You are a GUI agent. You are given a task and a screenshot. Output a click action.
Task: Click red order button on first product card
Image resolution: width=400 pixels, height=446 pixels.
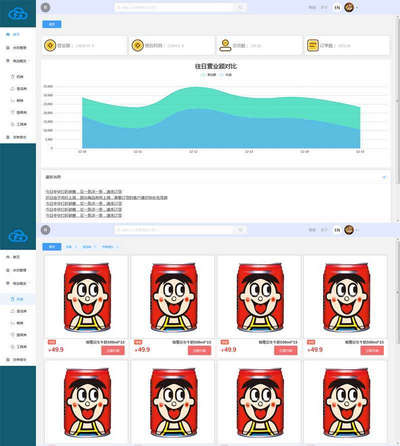point(113,350)
